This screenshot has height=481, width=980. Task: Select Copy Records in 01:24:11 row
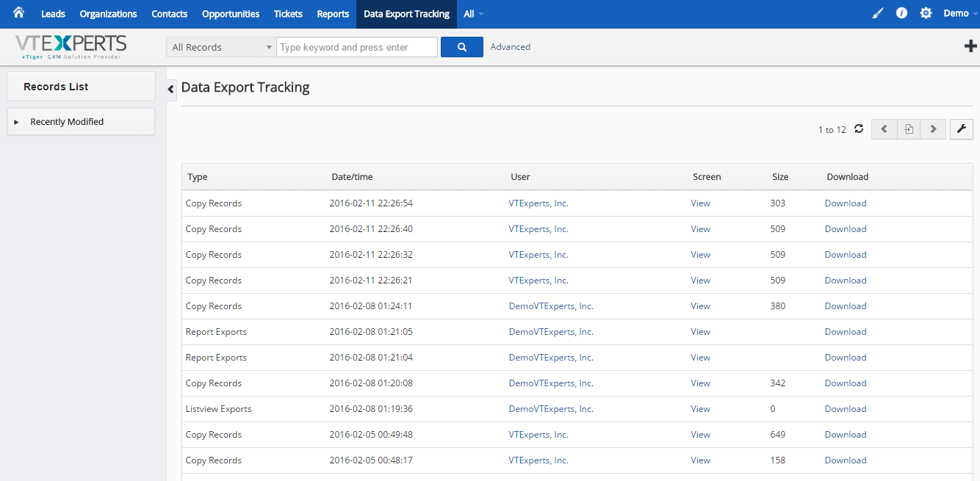[x=214, y=306]
